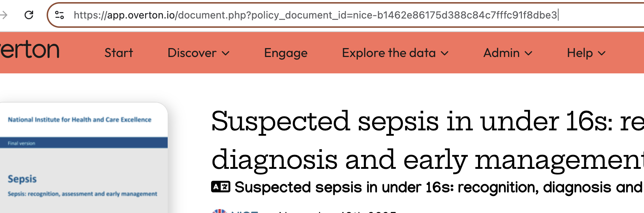Go to the Start page

(x=119, y=53)
